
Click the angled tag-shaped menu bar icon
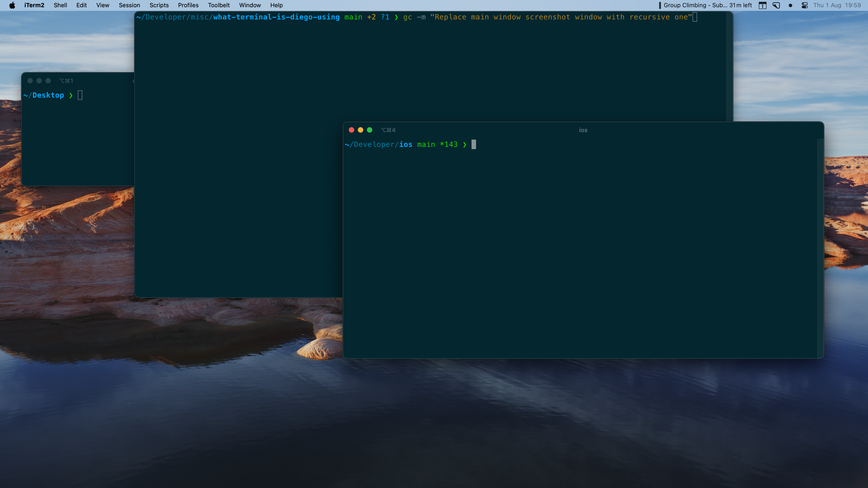click(x=776, y=5)
